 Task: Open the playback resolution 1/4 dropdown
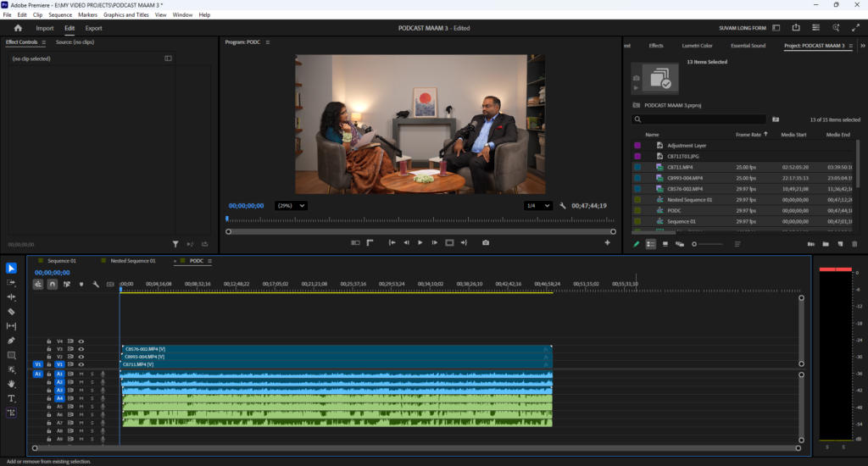(537, 206)
